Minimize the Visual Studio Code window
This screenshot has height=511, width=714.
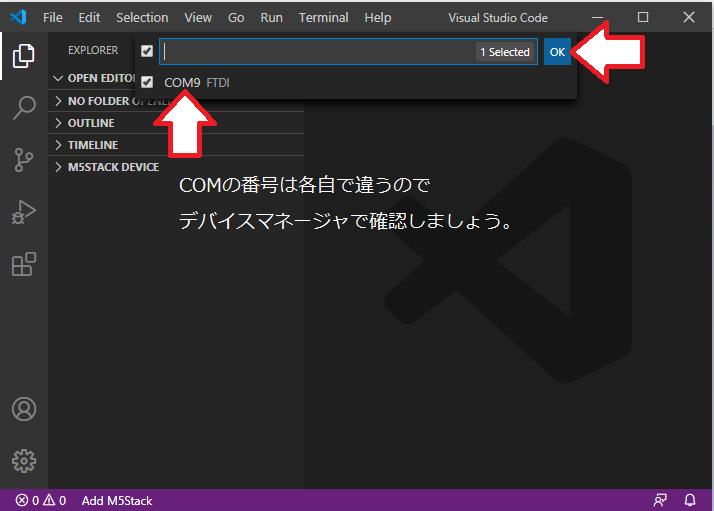597,17
